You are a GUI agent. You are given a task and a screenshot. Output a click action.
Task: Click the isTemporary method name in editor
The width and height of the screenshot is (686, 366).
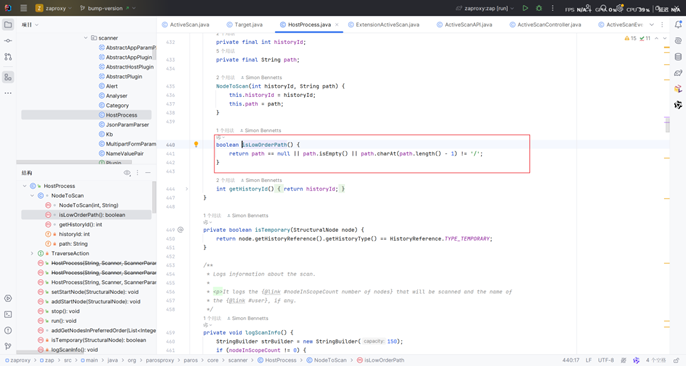[272, 230]
